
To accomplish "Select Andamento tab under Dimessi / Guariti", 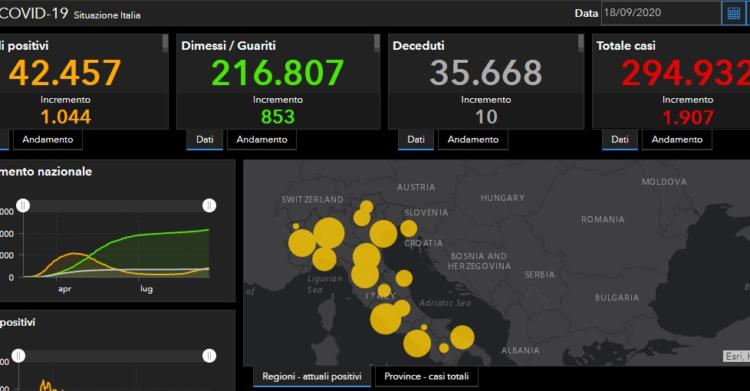I will [262, 140].
